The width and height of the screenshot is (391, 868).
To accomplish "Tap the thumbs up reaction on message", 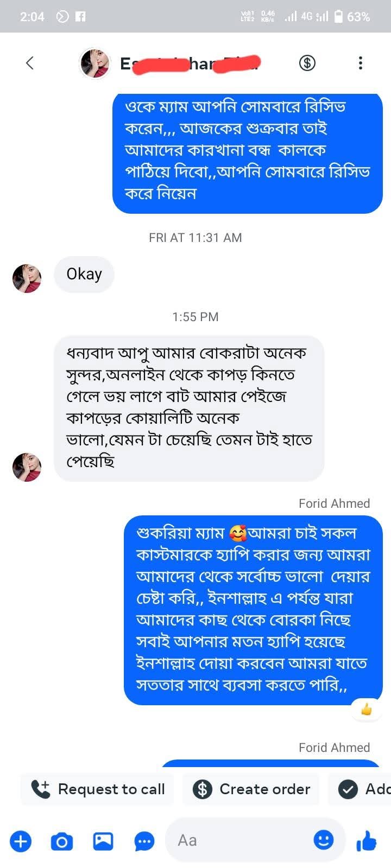I will point(367,709).
